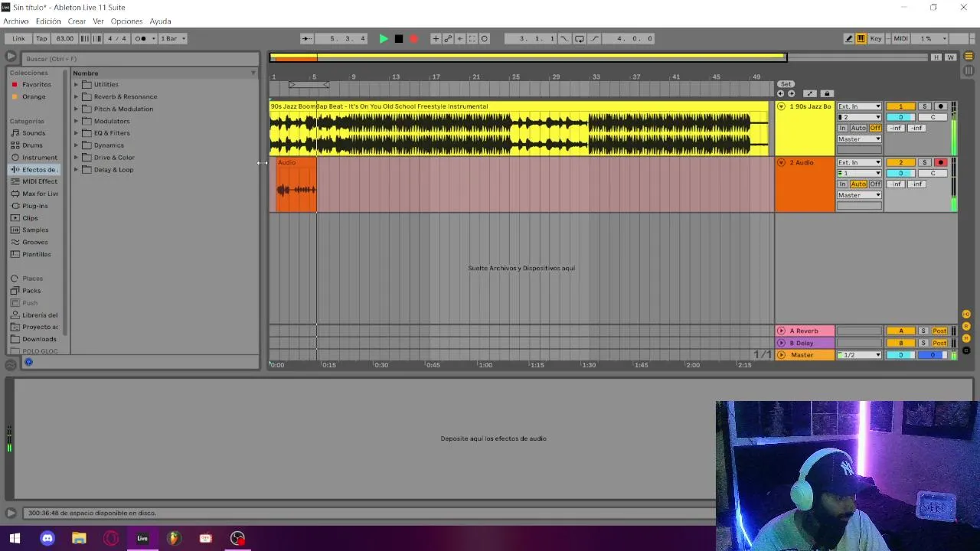Click the Re-enable Automation arrow
Viewport: 980px width, 551px height.
tap(460, 38)
